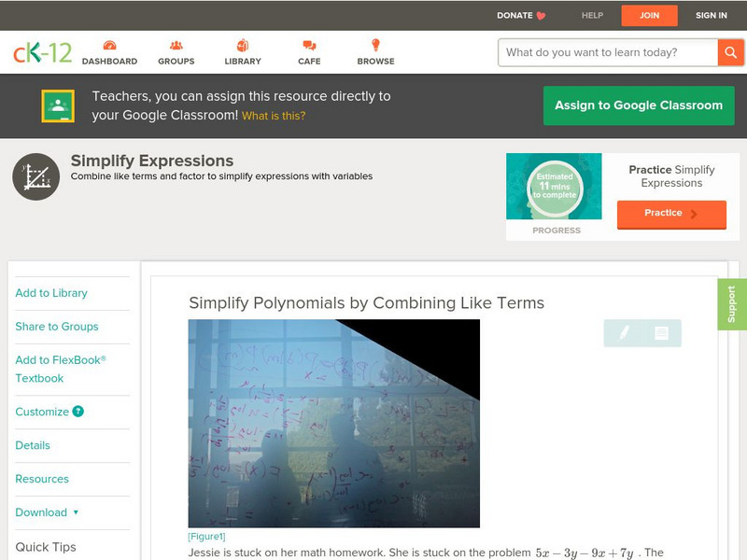Click the SIGN IN link

(x=712, y=15)
